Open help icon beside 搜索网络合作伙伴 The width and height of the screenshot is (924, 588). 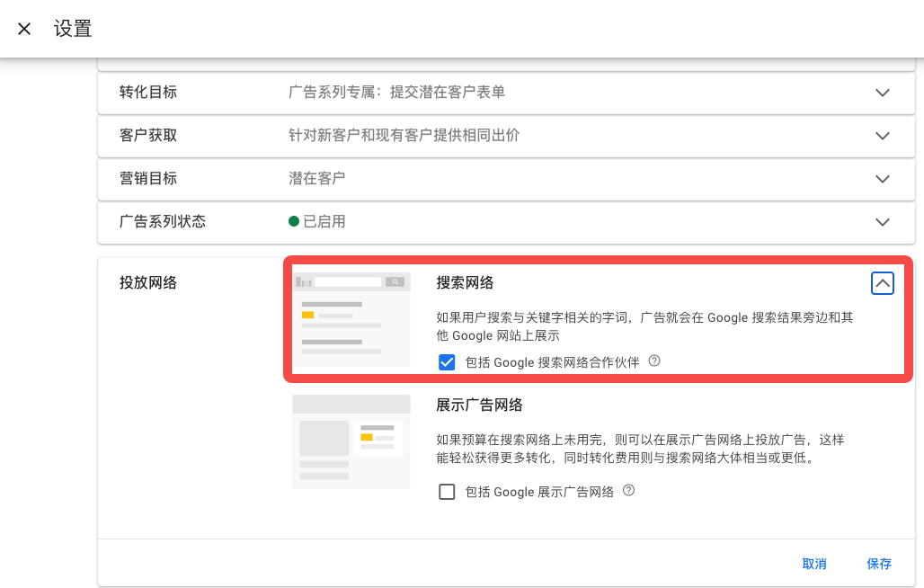coord(654,361)
